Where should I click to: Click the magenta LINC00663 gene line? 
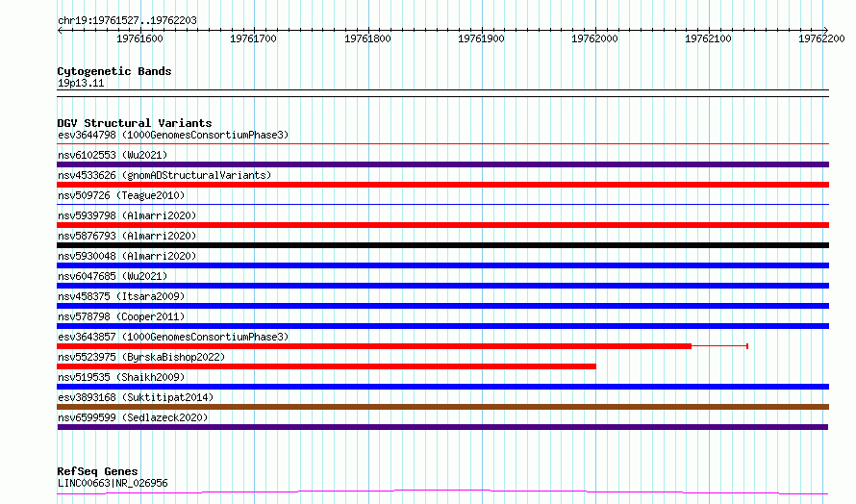[442, 492]
